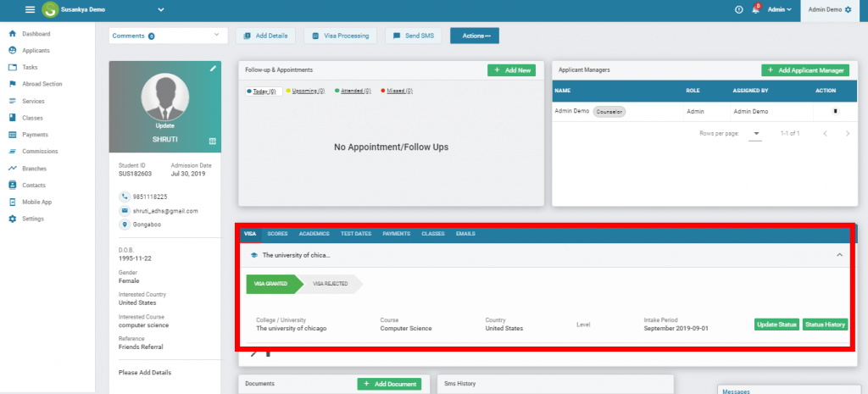Select the Visa Rejected status step
The width and height of the screenshot is (868, 394).
pyautogui.click(x=331, y=284)
